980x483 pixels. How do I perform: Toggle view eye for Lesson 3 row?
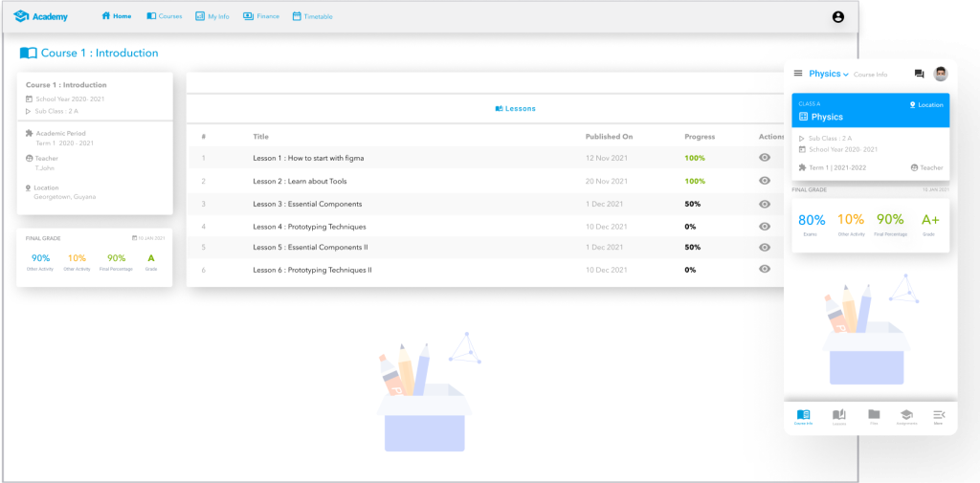(x=764, y=204)
